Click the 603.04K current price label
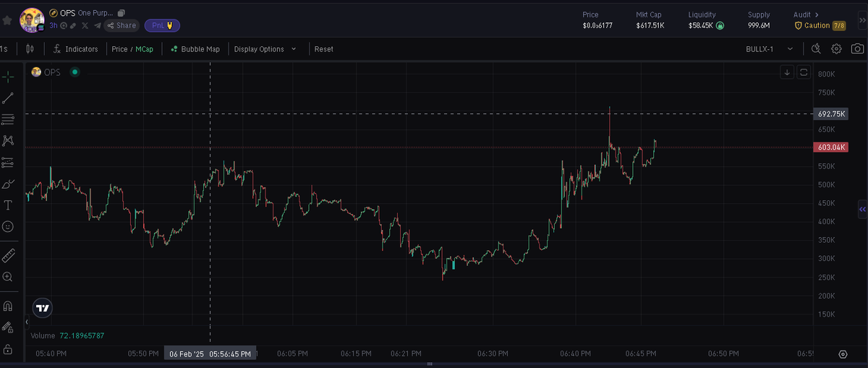 (831, 147)
